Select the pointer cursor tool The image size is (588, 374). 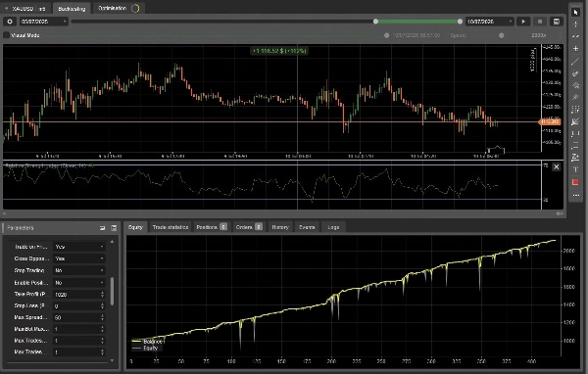tap(575, 13)
